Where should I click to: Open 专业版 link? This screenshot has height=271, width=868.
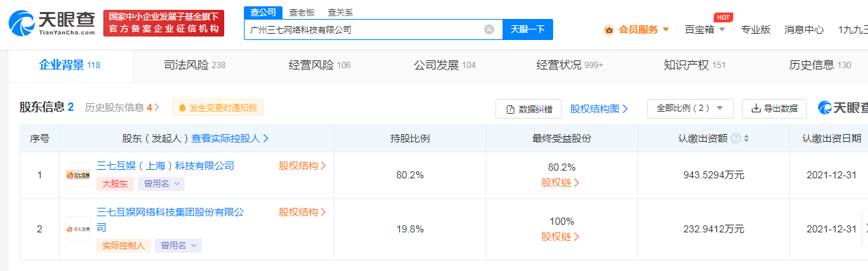click(756, 29)
